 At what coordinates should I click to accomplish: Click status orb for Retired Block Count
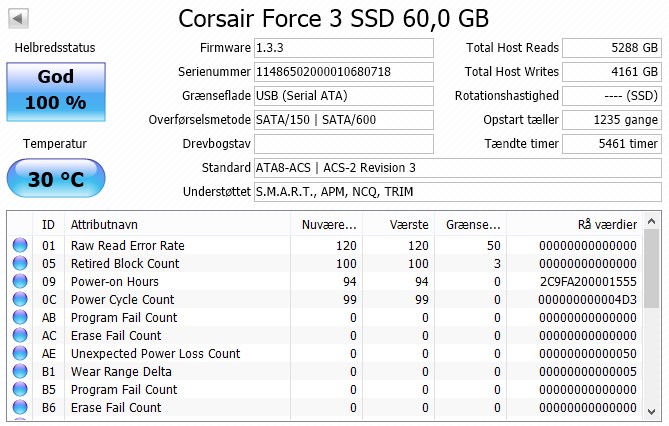[20, 263]
